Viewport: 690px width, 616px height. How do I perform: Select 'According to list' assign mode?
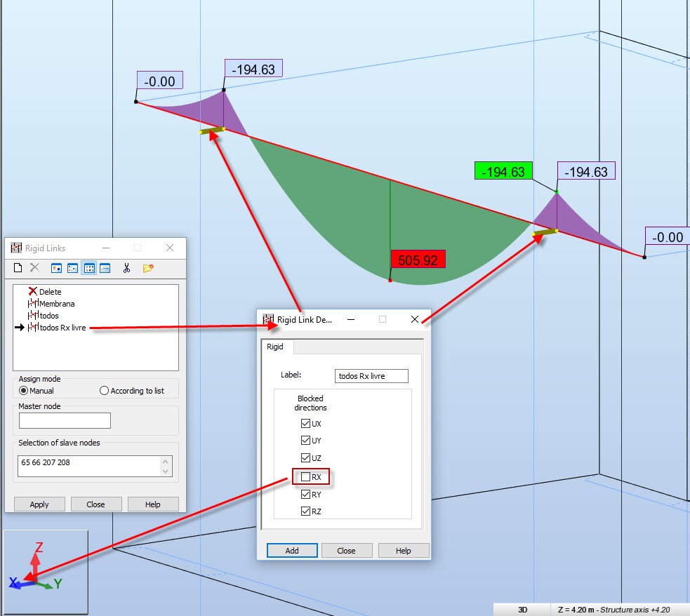104,390
